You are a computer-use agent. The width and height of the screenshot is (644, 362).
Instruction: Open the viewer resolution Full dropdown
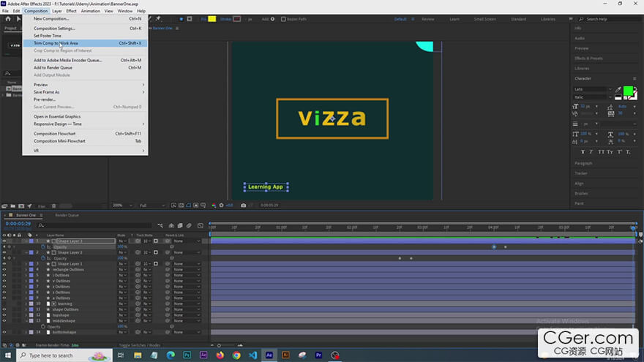click(x=152, y=205)
